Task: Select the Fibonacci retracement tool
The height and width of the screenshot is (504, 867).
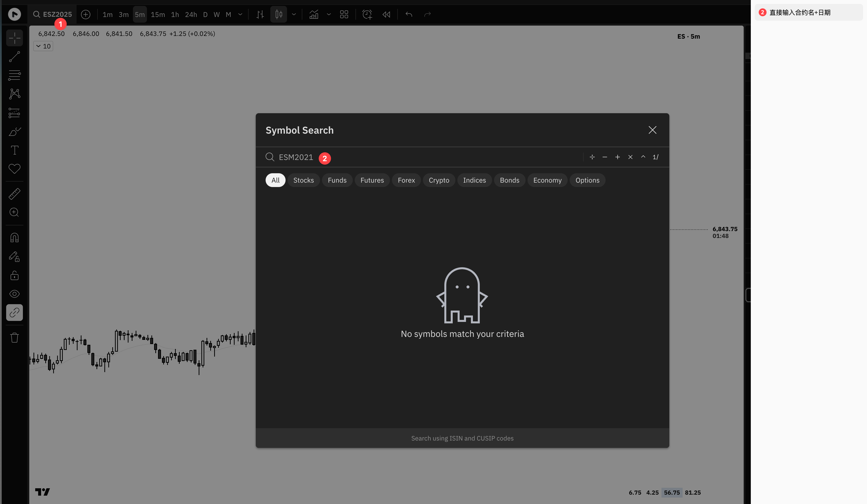Action: coord(15,75)
